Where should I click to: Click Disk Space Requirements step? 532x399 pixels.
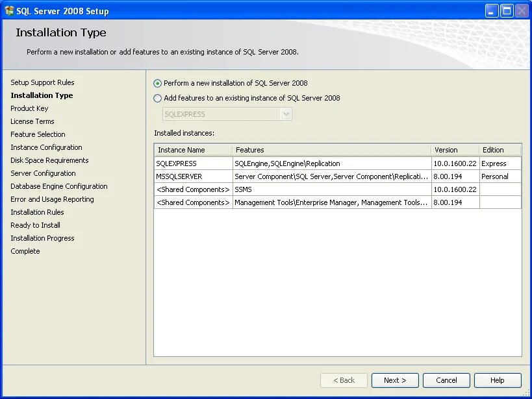tap(49, 160)
